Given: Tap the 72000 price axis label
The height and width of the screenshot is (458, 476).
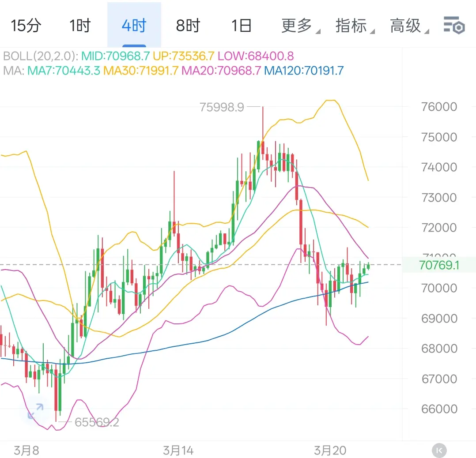Looking at the screenshot, I should [x=439, y=228].
